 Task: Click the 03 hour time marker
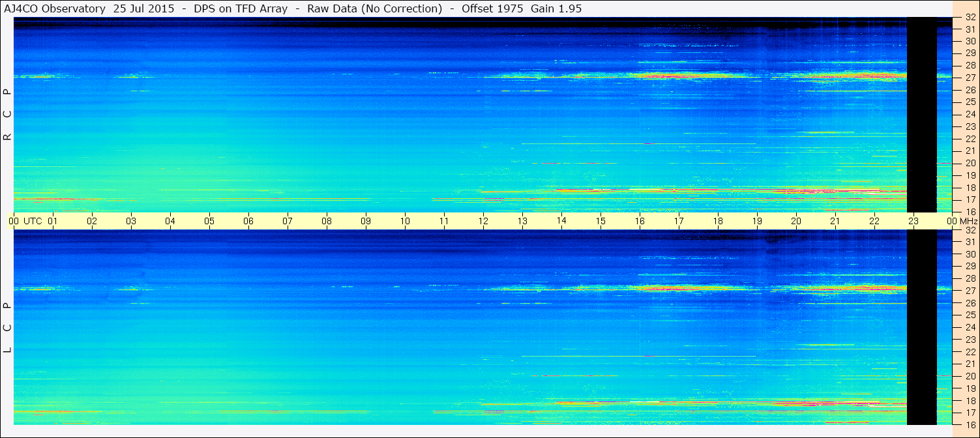click(x=131, y=221)
